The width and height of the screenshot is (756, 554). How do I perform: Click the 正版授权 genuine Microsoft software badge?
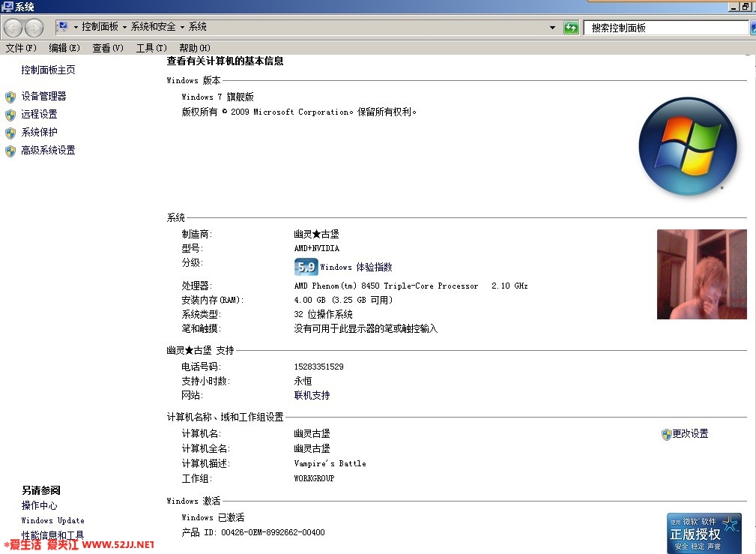[x=704, y=533]
